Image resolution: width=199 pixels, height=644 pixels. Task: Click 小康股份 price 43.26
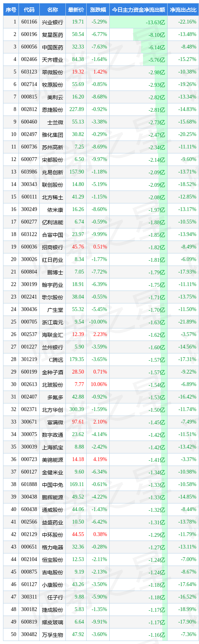pyautogui.click(x=78, y=585)
